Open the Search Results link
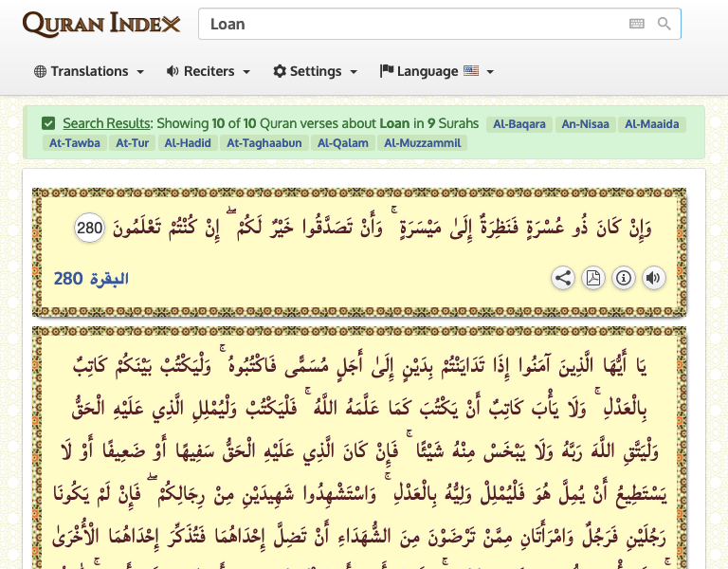Image resolution: width=728 pixels, height=569 pixels. [x=106, y=123]
